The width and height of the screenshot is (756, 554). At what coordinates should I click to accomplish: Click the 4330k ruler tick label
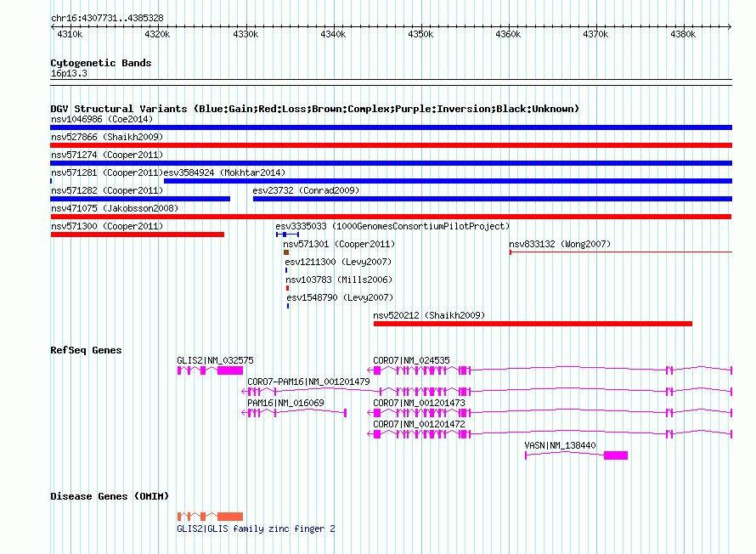[x=245, y=34]
